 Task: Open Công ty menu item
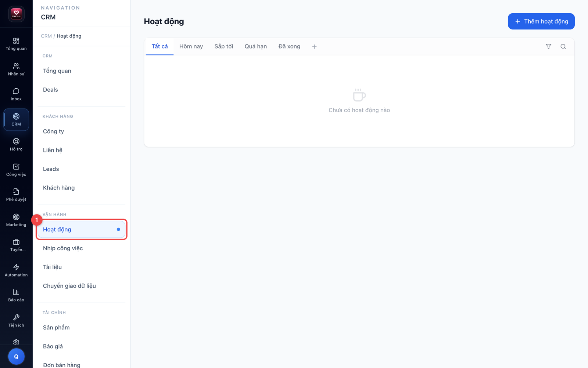[x=82, y=131]
